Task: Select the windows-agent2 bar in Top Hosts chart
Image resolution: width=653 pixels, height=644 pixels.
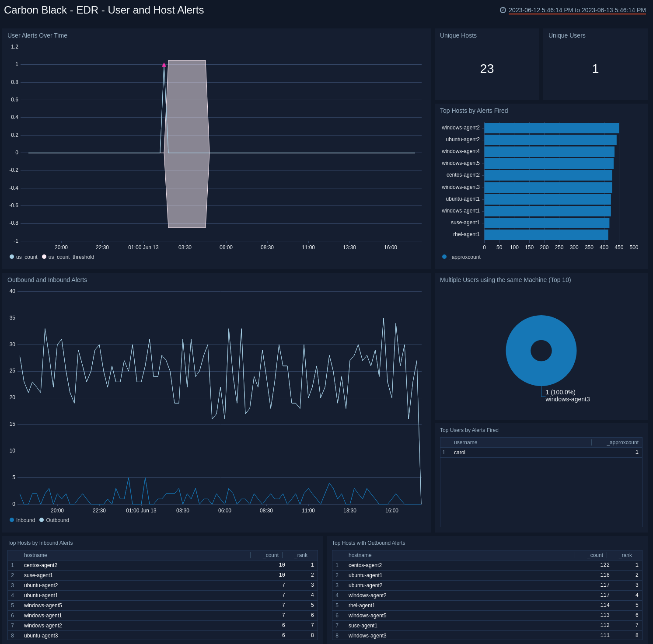Action: coord(551,127)
